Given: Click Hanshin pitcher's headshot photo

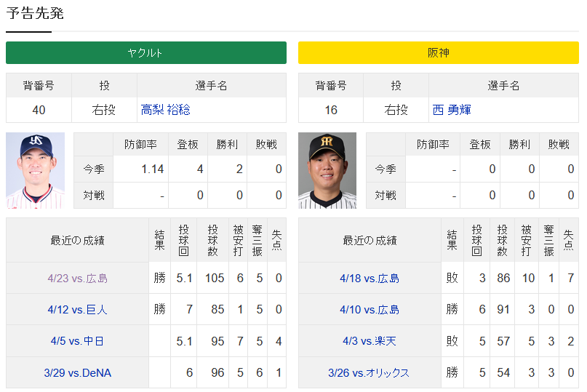Looking at the screenshot, I should pyautogui.click(x=327, y=170).
